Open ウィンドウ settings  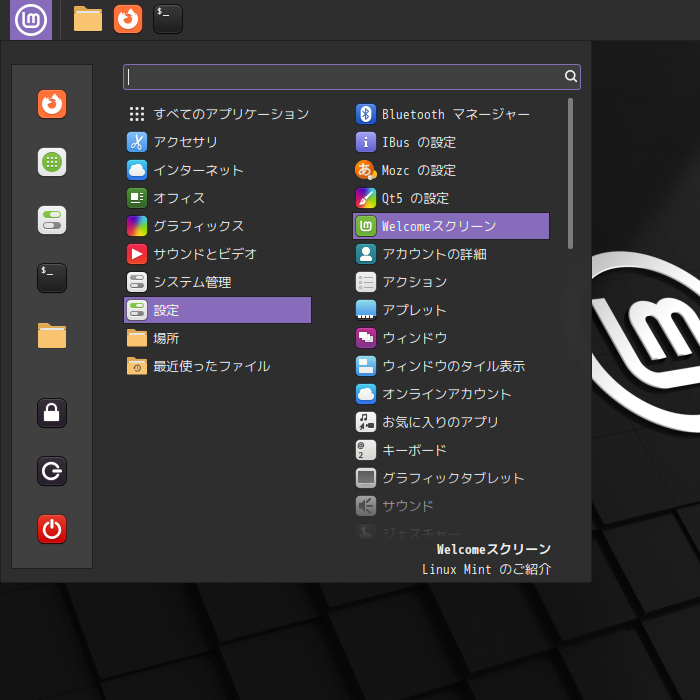(451, 338)
